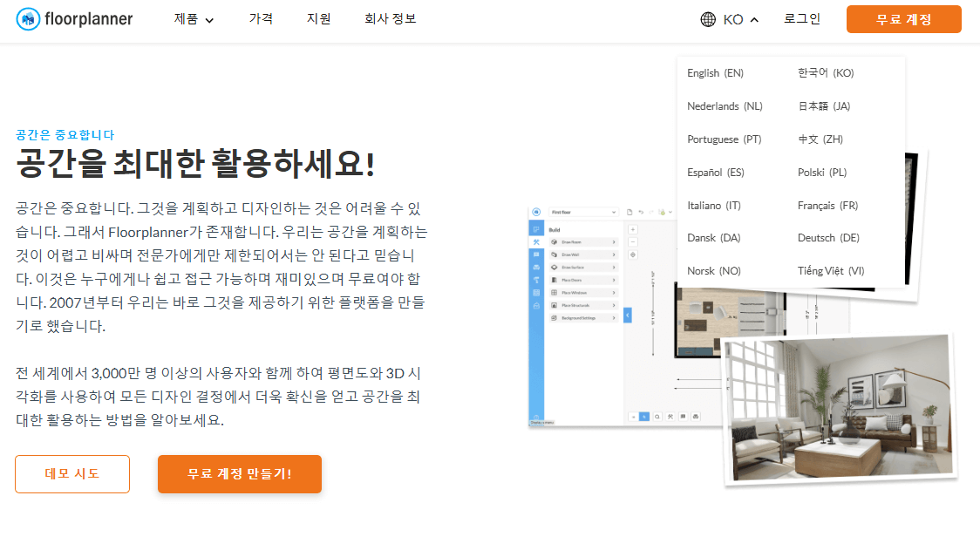This screenshot has height=550, width=980.
Task: Click the 데모 시도 button
Action: pos(71,474)
